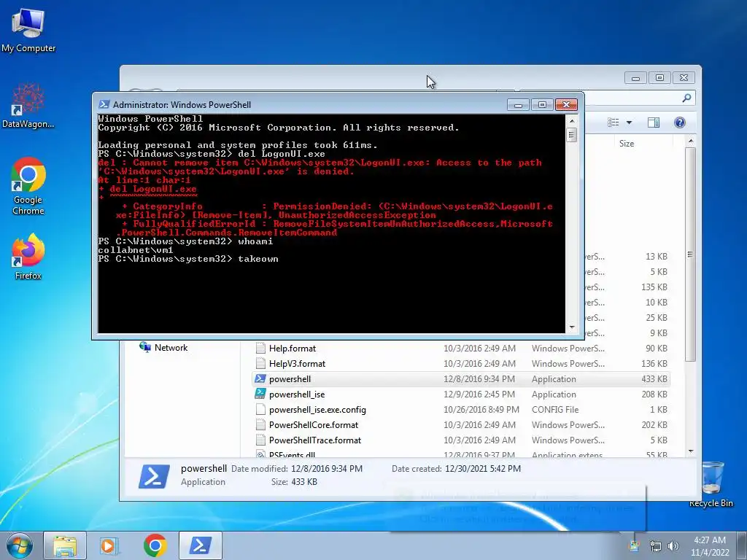Launch Google Chrome from desktop shortcut

point(28,186)
